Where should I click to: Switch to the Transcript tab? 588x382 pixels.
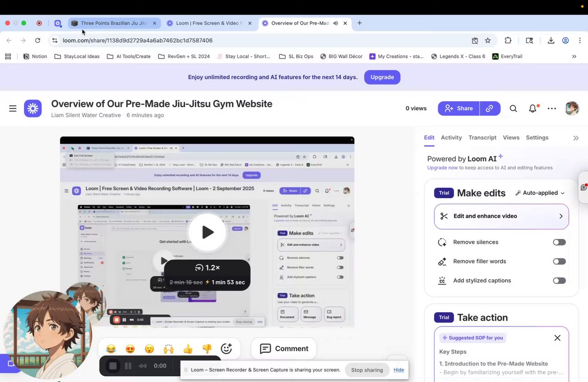[482, 138]
